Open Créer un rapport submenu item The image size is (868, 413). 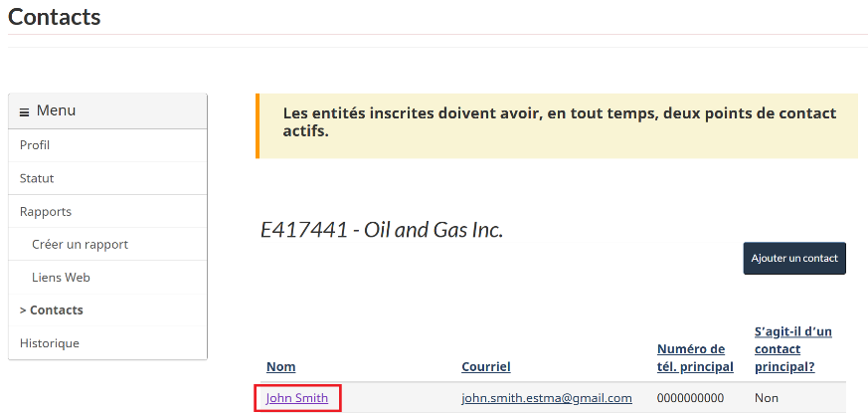click(80, 244)
